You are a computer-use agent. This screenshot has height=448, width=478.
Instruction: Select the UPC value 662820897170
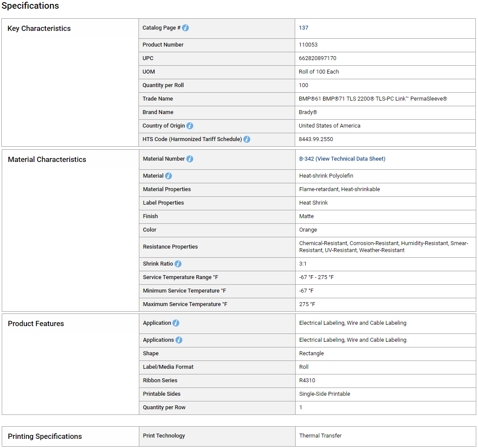(317, 58)
